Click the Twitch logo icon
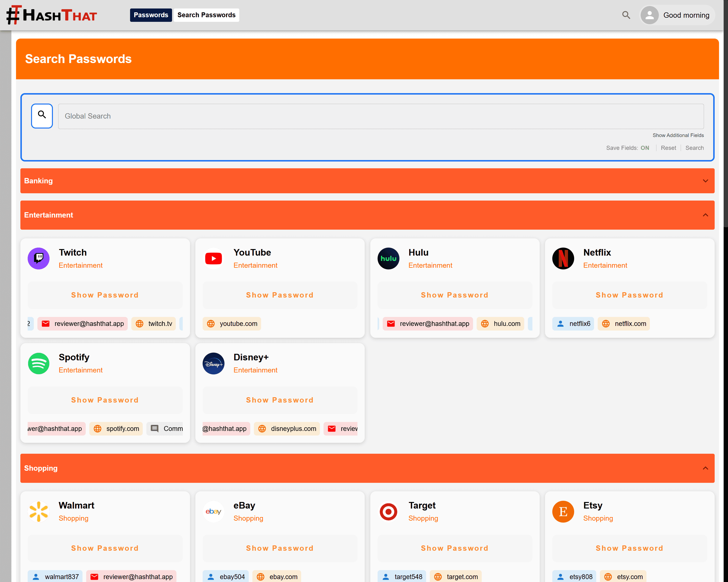Screen dimensions: 728x582 (x=39, y=259)
